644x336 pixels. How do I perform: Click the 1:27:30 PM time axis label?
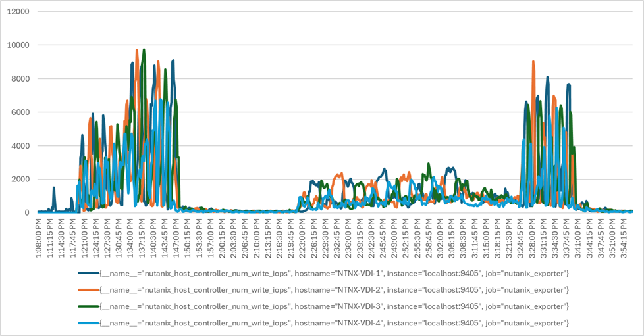(107, 239)
